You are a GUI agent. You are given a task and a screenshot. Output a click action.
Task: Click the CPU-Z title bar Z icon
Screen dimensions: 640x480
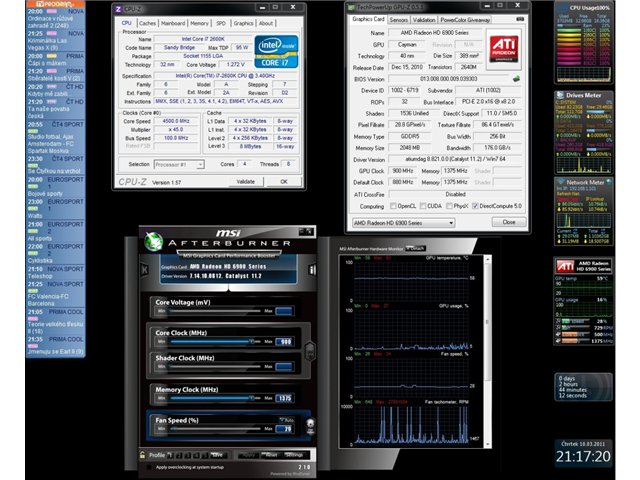coord(118,9)
